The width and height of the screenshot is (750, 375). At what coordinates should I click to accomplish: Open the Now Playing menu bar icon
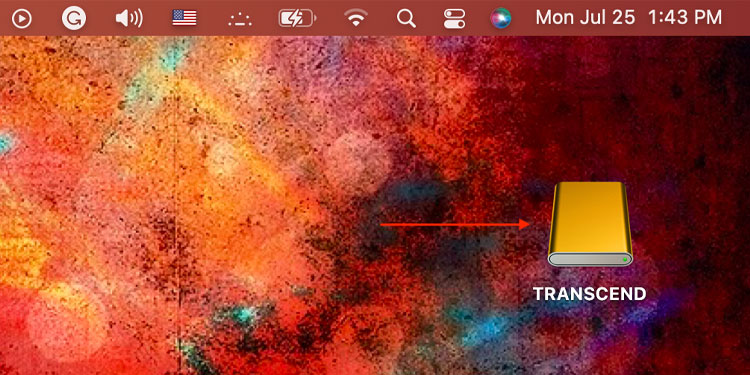point(22,19)
